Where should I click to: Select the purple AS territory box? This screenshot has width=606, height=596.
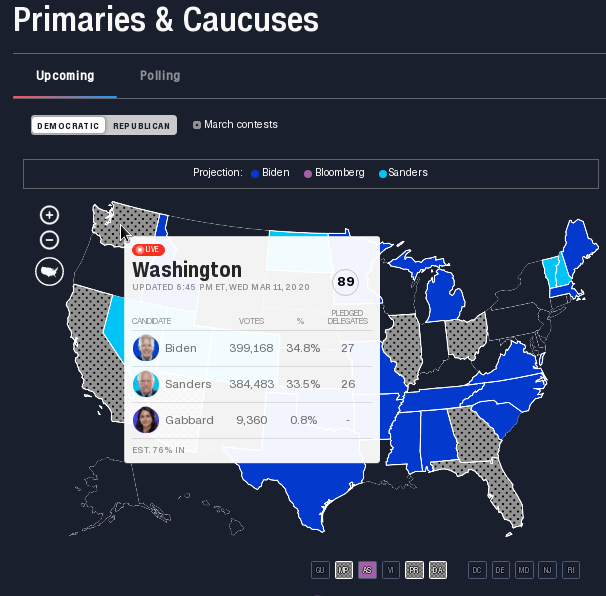[x=367, y=570]
